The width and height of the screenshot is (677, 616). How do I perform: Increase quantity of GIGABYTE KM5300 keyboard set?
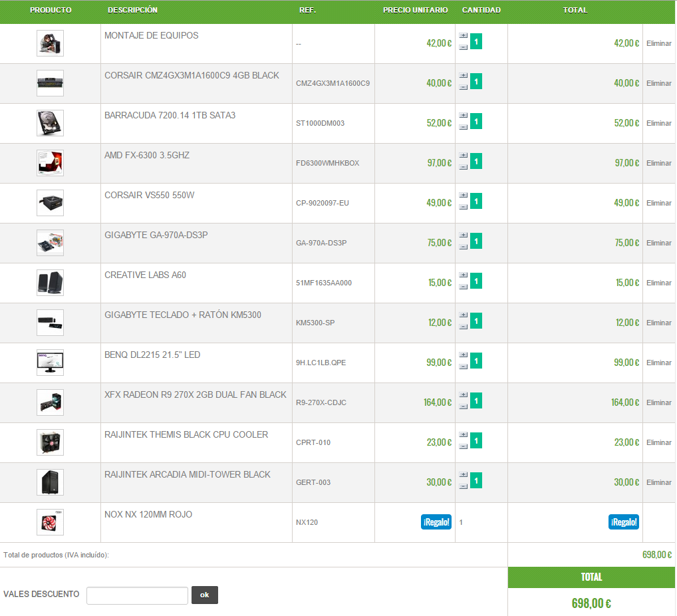pos(464,315)
